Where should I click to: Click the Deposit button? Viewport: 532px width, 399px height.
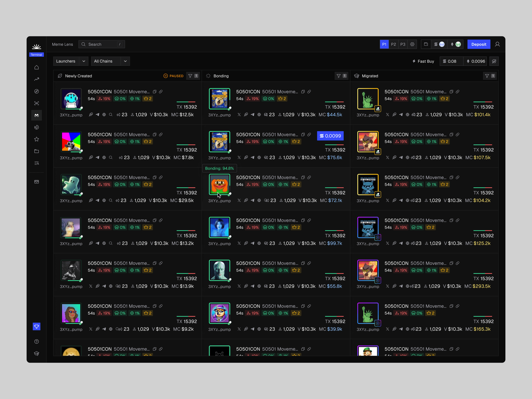479,44
